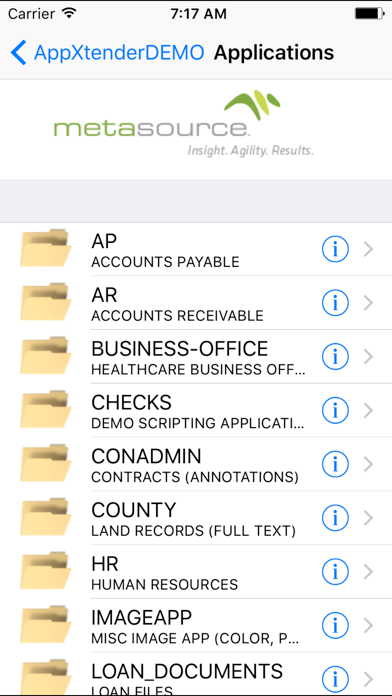Viewport: 392px width, 696px height.
Task: Select the DEMO SCRIPTING APPLICATI... subtitle
Action: pyautogui.click(x=198, y=423)
